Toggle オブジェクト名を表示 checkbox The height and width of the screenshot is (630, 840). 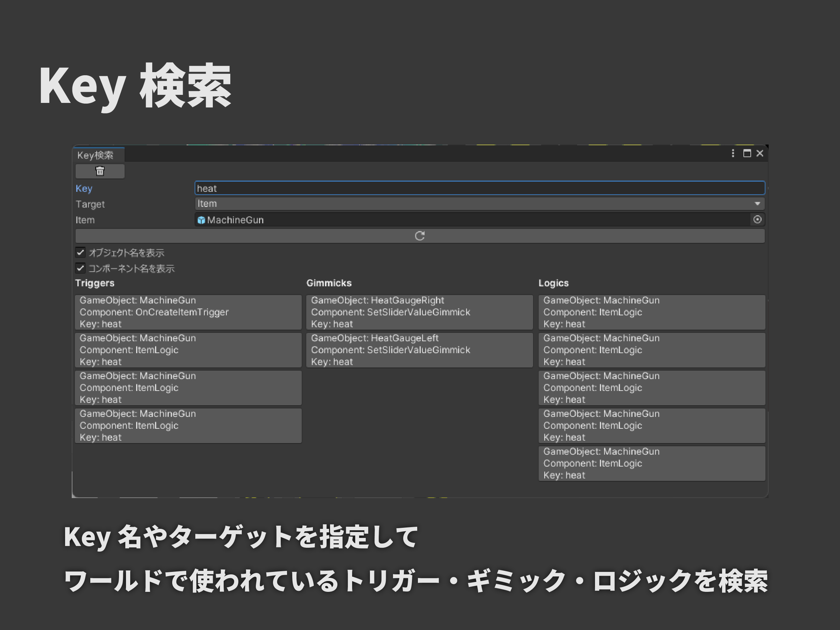[x=80, y=253]
